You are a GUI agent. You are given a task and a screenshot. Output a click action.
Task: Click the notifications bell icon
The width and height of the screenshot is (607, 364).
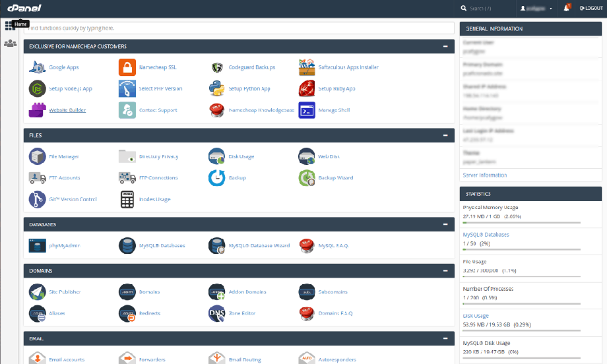coord(566,8)
